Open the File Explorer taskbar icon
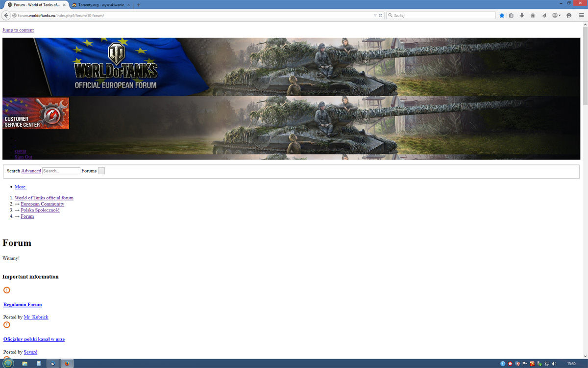The image size is (588, 368). tap(24, 364)
